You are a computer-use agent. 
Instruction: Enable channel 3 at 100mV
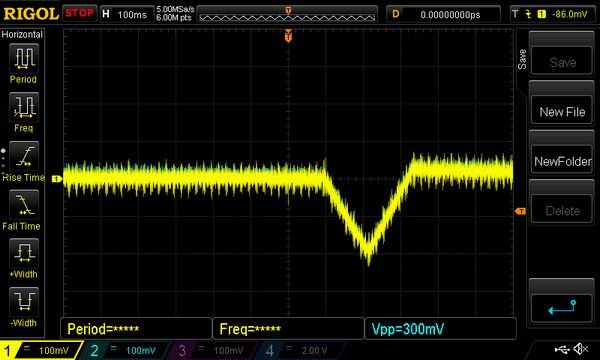(213, 350)
